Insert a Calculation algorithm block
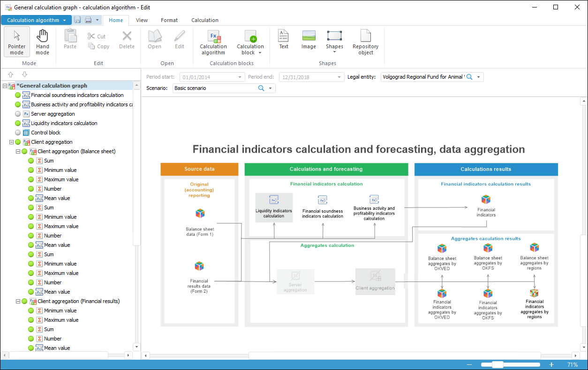This screenshot has height=370, width=588. click(x=213, y=42)
